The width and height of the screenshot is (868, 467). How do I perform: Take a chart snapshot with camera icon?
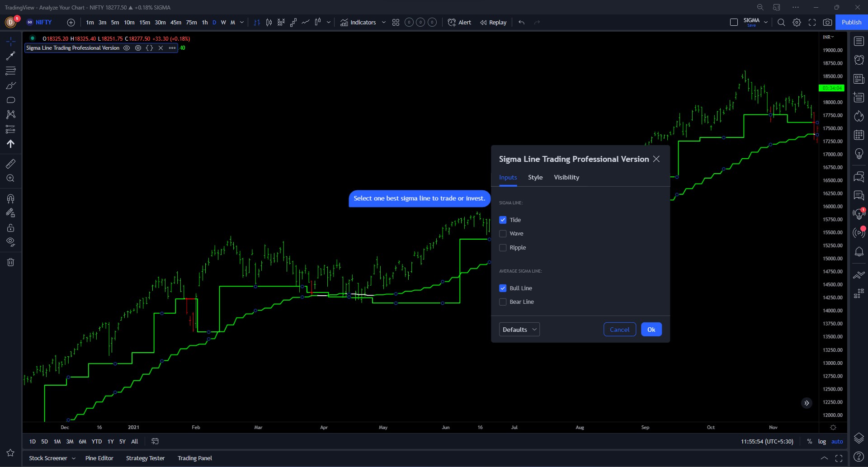(x=827, y=22)
